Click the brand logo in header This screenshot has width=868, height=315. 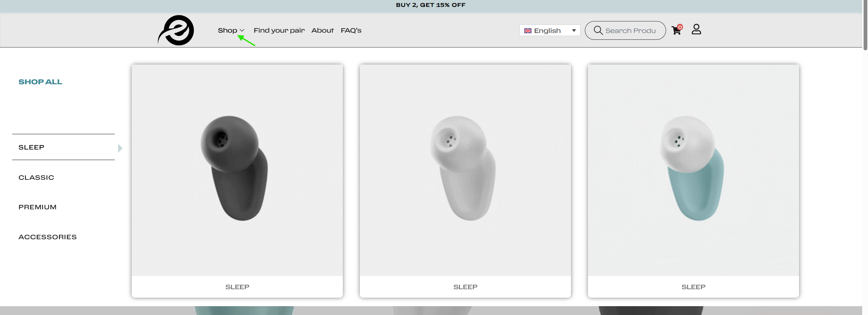[x=176, y=30]
